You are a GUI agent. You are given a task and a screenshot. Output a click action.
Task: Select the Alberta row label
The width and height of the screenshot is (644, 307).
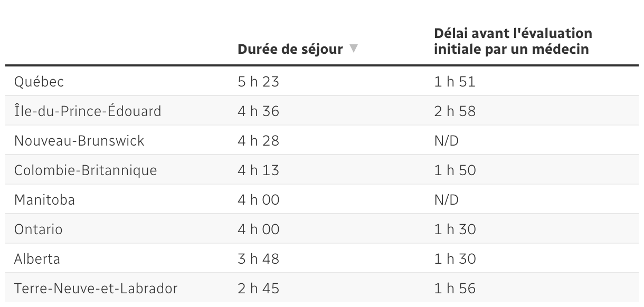[37, 259]
